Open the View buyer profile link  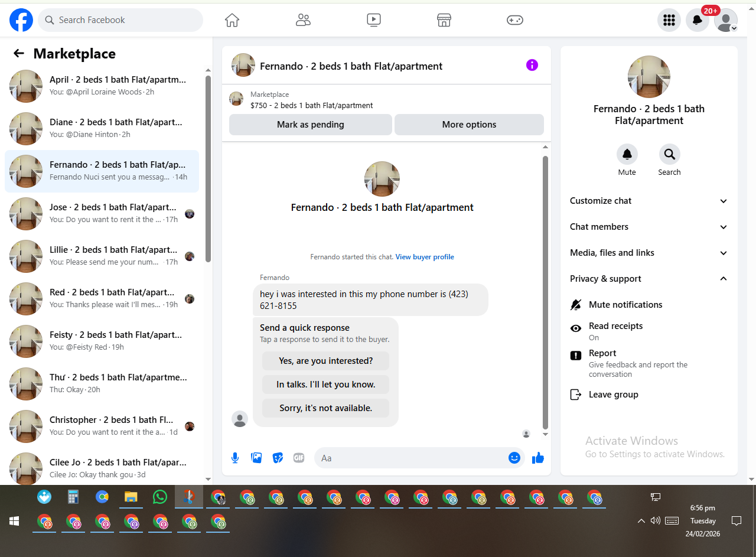[425, 257]
